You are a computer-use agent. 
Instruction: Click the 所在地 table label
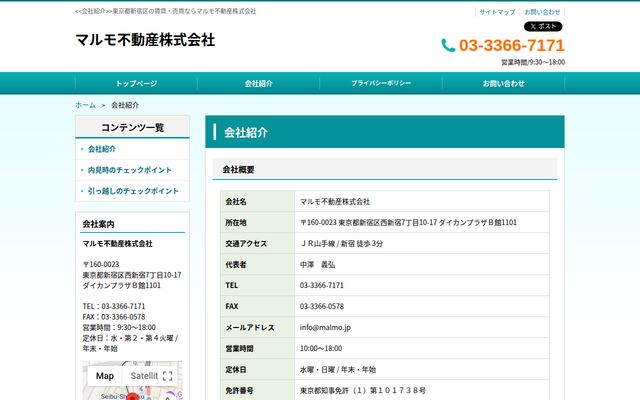click(236, 222)
